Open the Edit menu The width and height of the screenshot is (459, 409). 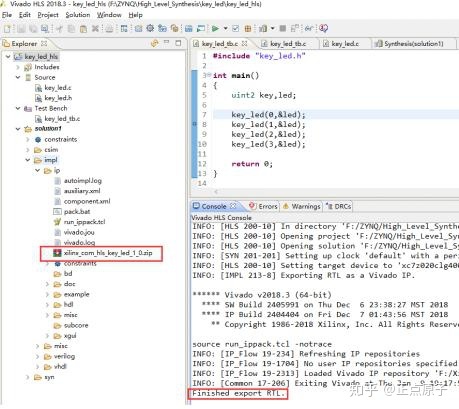[24, 15]
